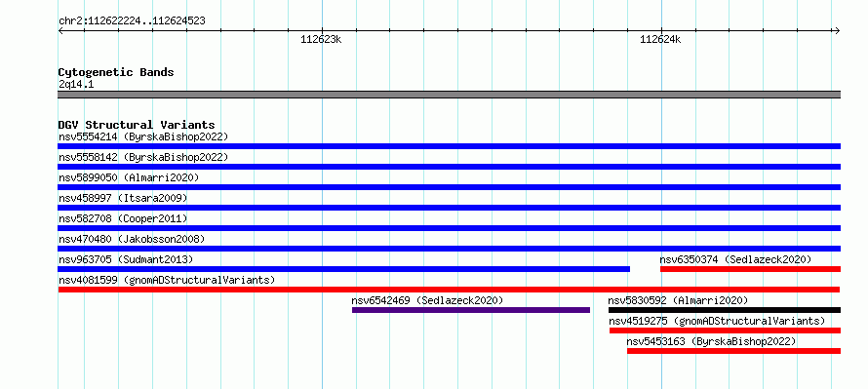This screenshot has height=389, width=868.
Task: Click the nsv470480 (Jakobsson2008) label
Action: [x=132, y=239]
